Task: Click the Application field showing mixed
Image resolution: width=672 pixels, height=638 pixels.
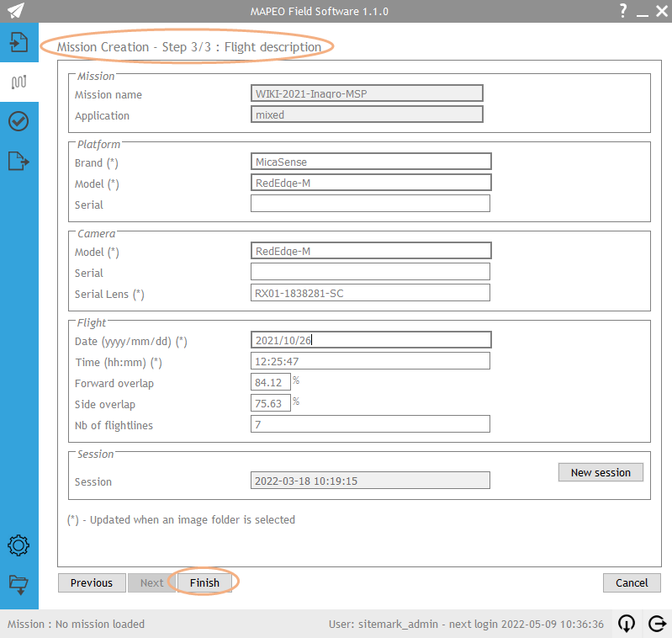Action: tap(367, 114)
